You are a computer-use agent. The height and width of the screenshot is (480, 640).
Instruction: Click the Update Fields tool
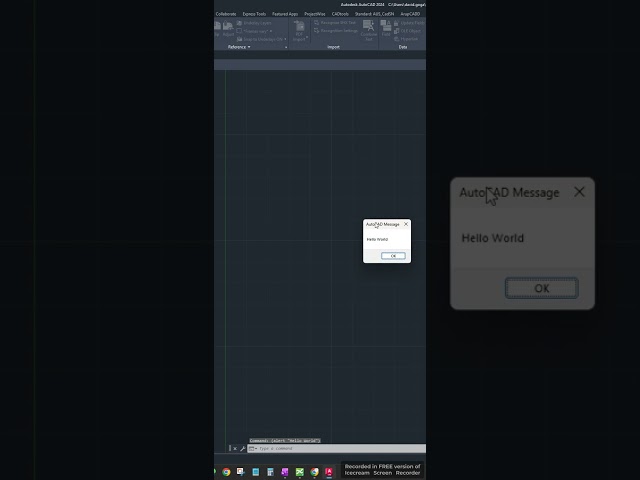(409, 23)
